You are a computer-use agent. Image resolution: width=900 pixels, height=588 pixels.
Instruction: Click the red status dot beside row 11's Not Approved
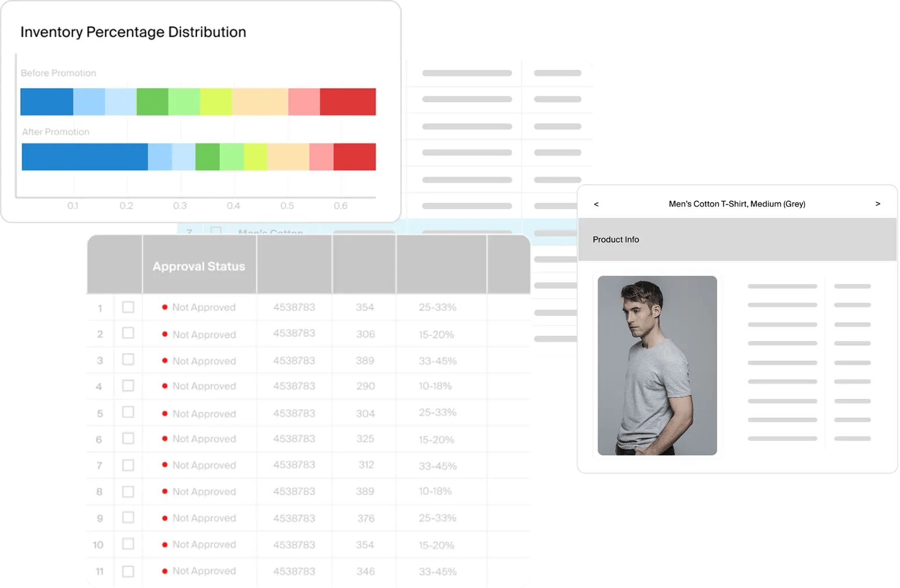(x=165, y=571)
